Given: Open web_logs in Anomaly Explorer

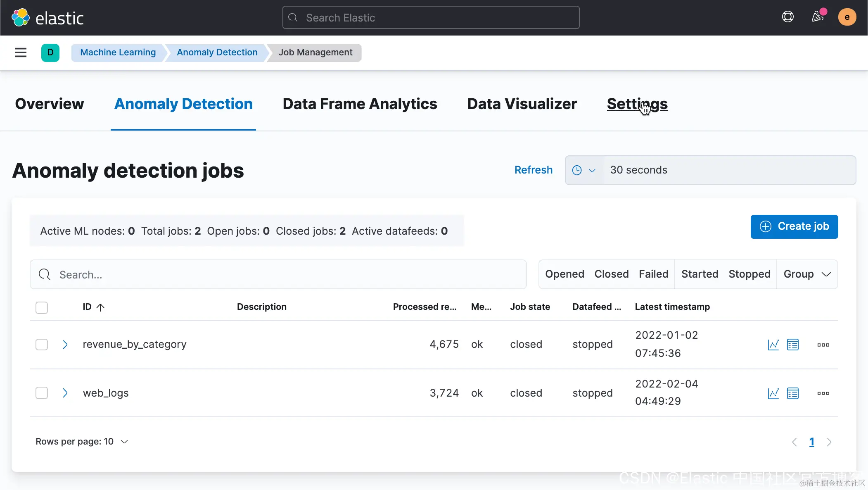Looking at the screenshot, I should pyautogui.click(x=792, y=393).
